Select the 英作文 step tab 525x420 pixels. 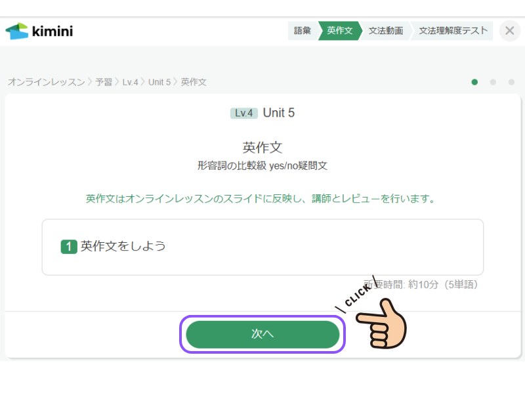[339, 31]
